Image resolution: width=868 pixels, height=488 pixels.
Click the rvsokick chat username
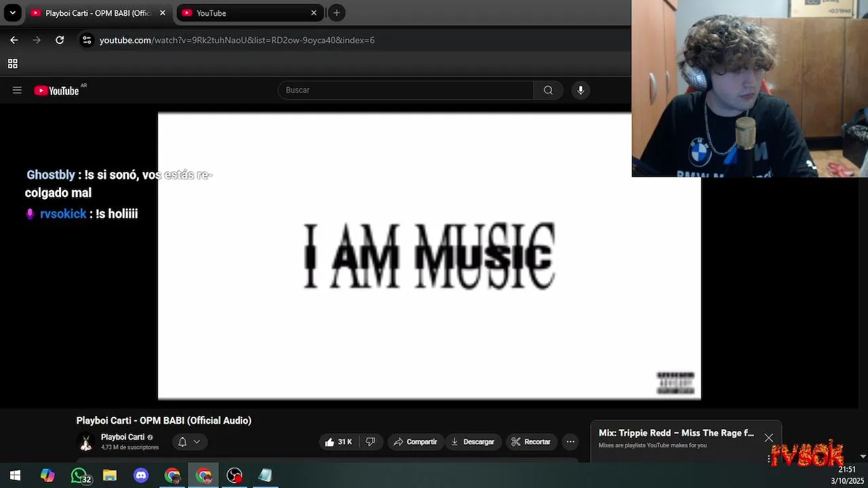63,214
